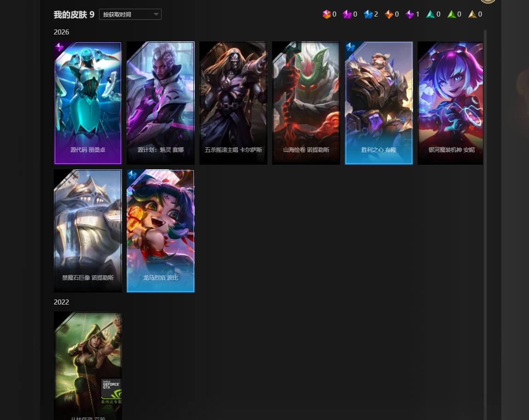
Task: Click the teal triangle rarity gem icon
Action: coord(430,14)
